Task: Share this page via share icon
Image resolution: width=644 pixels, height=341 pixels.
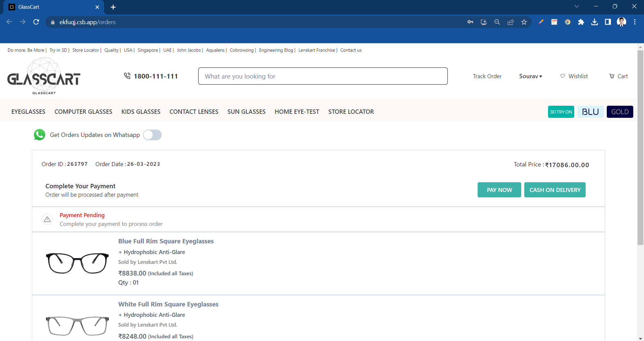Action: tap(511, 22)
